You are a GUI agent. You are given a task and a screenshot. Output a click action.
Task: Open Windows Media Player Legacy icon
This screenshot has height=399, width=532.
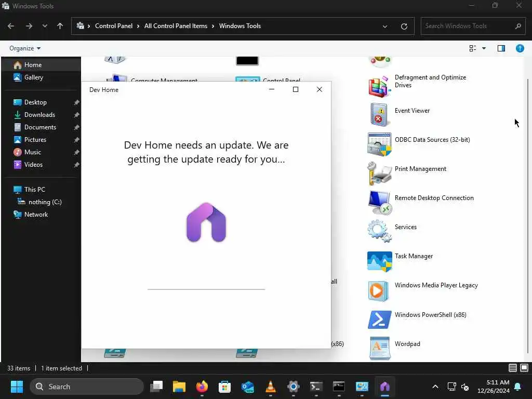point(378,291)
